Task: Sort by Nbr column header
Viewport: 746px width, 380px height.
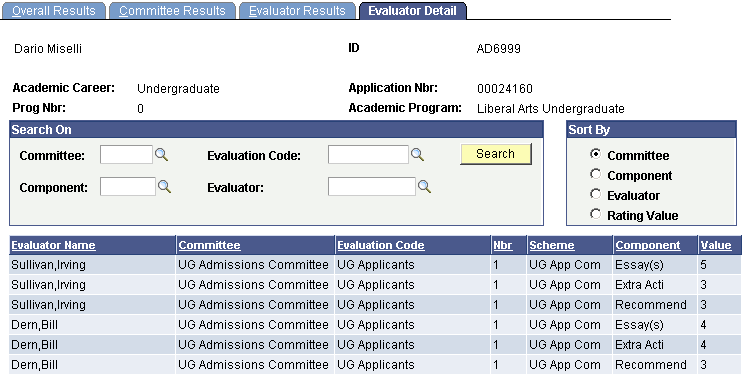Action: [x=502, y=245]
